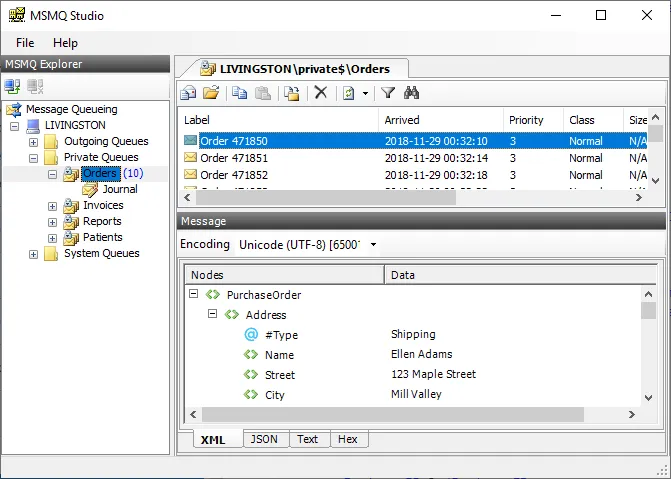
Task: Click the envelope icon of Order 471851
Action: point(190,158)
